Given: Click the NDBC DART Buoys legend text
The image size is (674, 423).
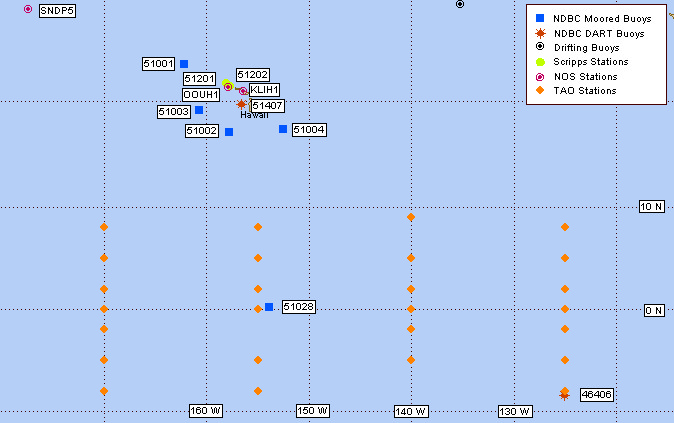Looking at the screenshot, I should (x=599, y=34).
